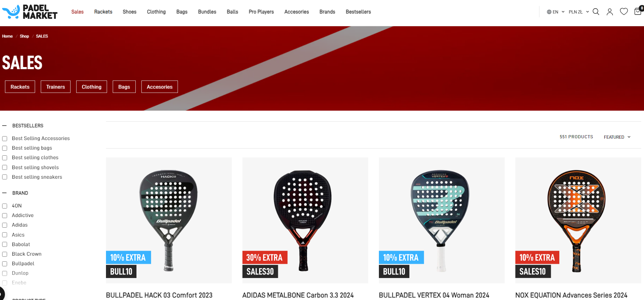This screenshot has height=300, width=644.
Task: Collapse the Brand filter section
Action: (5, 193)
